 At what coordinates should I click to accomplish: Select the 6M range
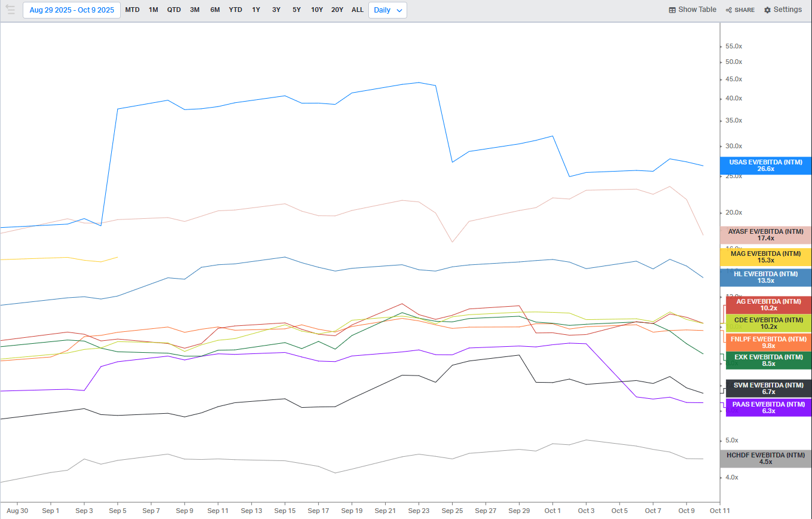tap(215, 10)
